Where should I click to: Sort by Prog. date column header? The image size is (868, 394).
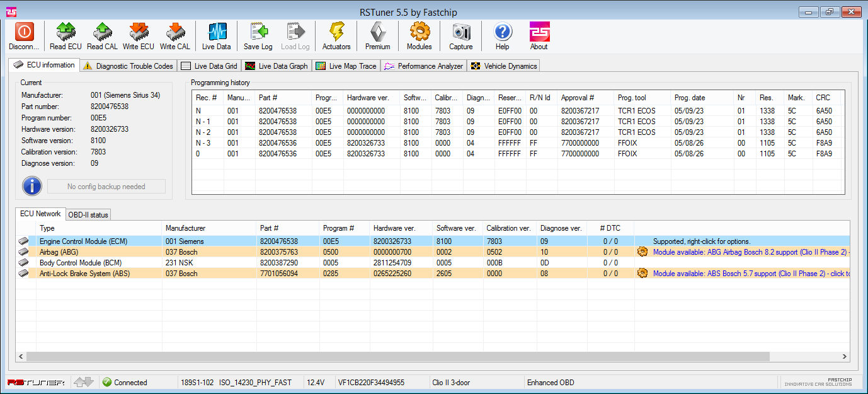tap(689, 98)
